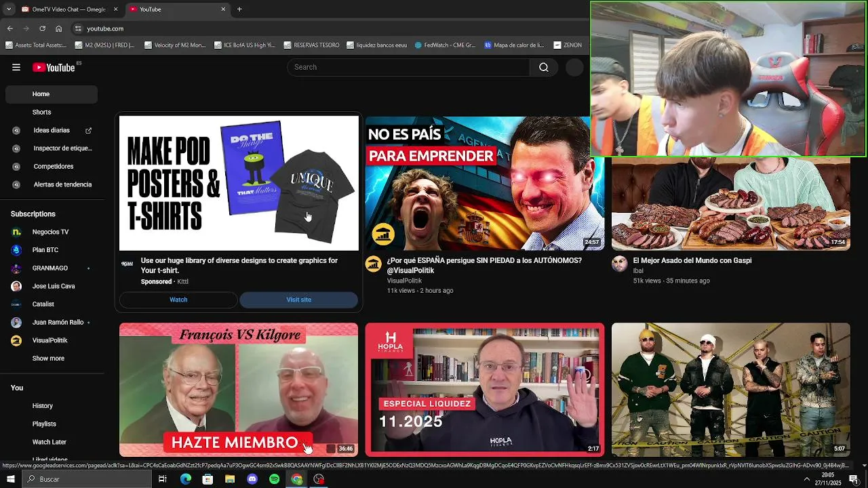Open Spotify from the taskbar
Image resolution: width=868 pixels, height=488 pixels.
point(275,479)
